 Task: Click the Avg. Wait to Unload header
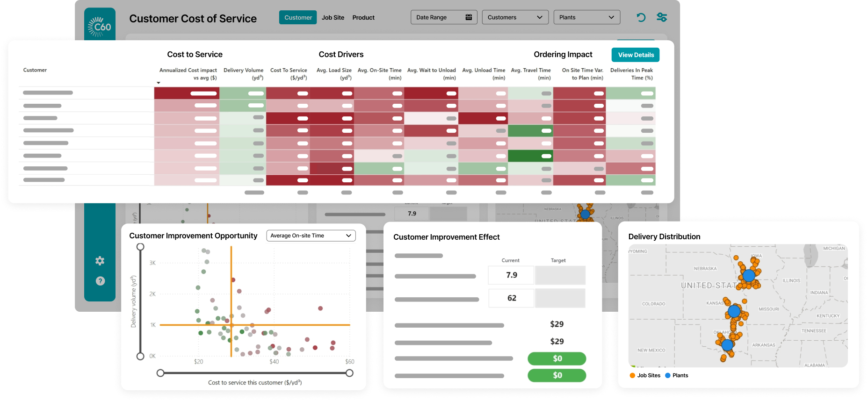431,74
